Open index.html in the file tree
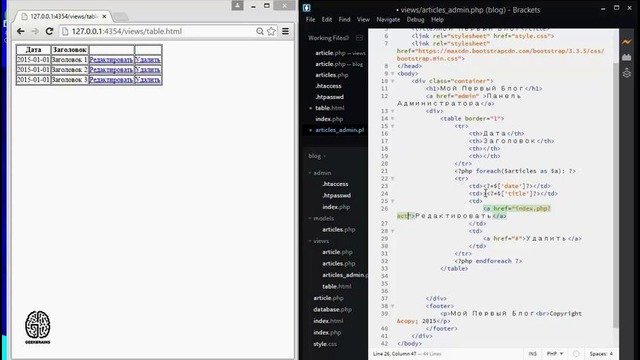Image resolution: width=640 pixels, height=360 pixels. tap(329, 321)
